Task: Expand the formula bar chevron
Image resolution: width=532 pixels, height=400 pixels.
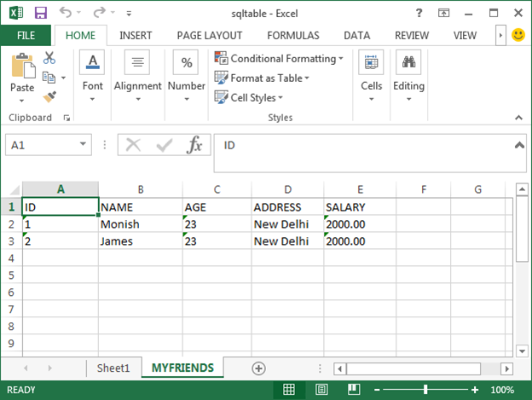Action: [519, 145]
